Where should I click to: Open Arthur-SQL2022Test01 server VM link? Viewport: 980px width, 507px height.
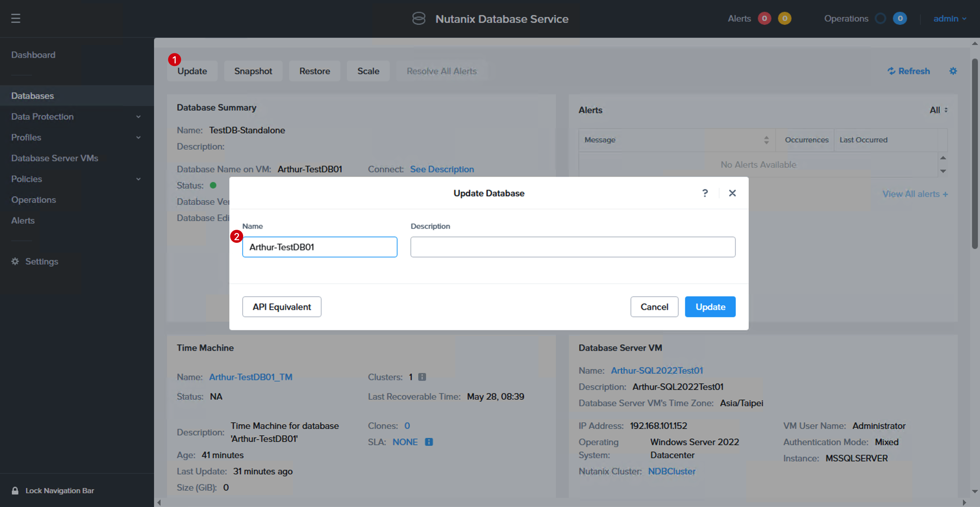[657, 370]
